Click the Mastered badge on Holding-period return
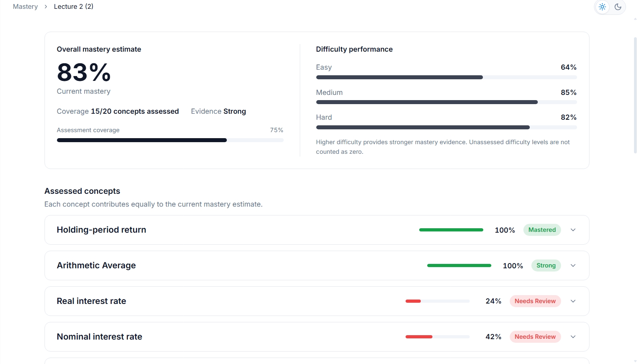 pos(542,230)
